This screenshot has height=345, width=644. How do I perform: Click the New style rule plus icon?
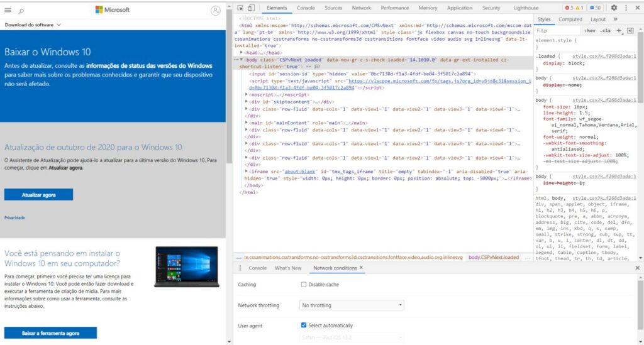619,30
